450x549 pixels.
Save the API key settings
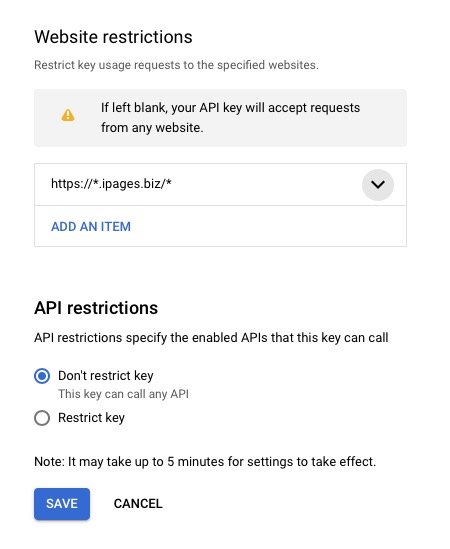click(62, 503)
